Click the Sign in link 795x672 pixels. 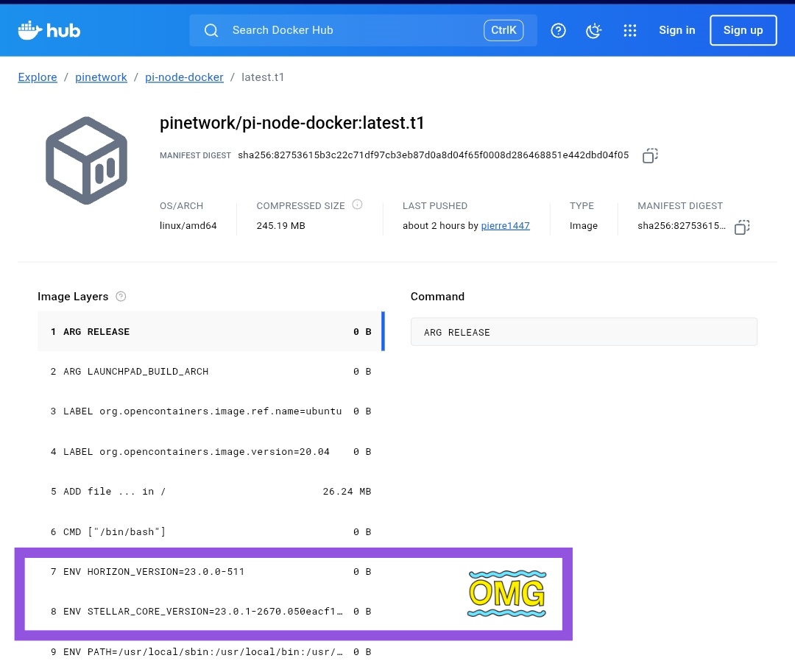[x=677, y=30]
